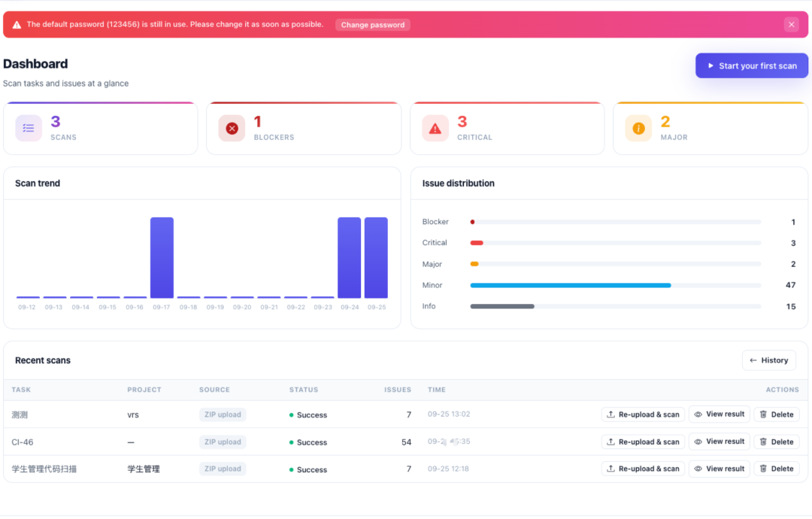This screenshot has height=519, width=812.
Task: Click the Info gray distribution bar
Action: coord(501,307)
